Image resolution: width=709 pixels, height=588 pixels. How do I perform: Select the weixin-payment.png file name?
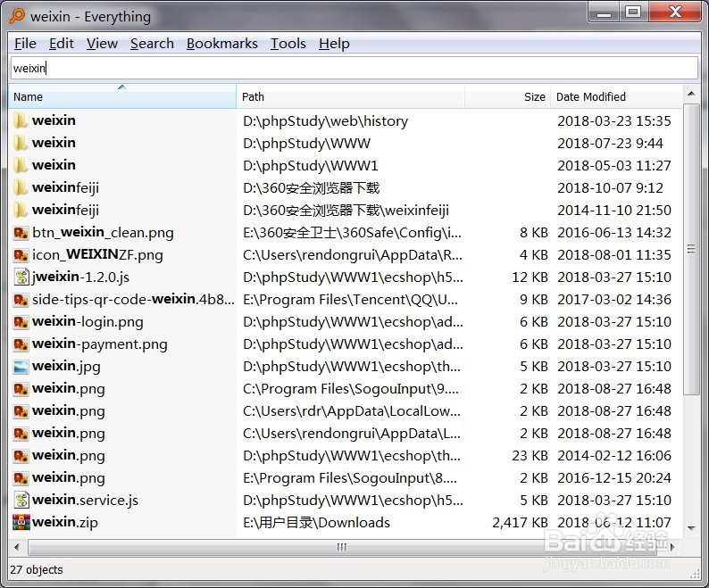100,344
